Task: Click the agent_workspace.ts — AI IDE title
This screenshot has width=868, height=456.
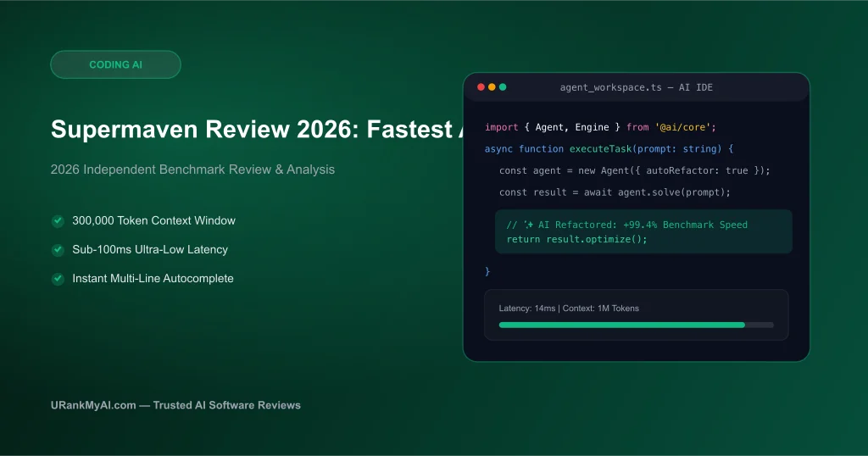Action: 636,87
